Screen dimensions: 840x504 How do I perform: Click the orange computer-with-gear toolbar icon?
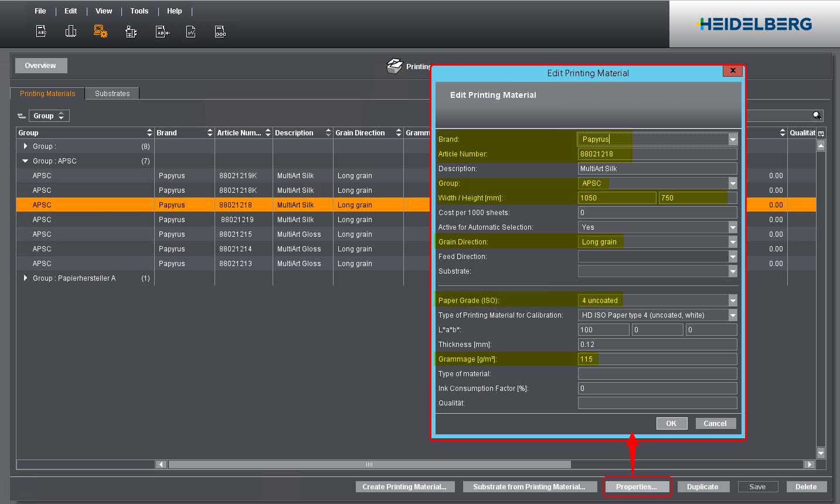pos(100,32)
